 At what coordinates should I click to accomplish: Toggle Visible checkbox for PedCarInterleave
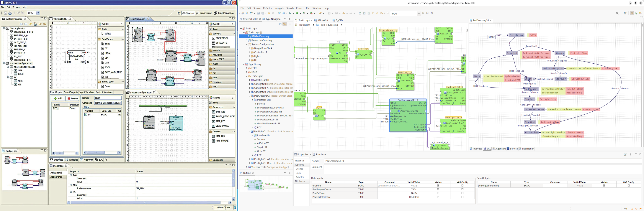pyautogui.click(x=438, y=197)
